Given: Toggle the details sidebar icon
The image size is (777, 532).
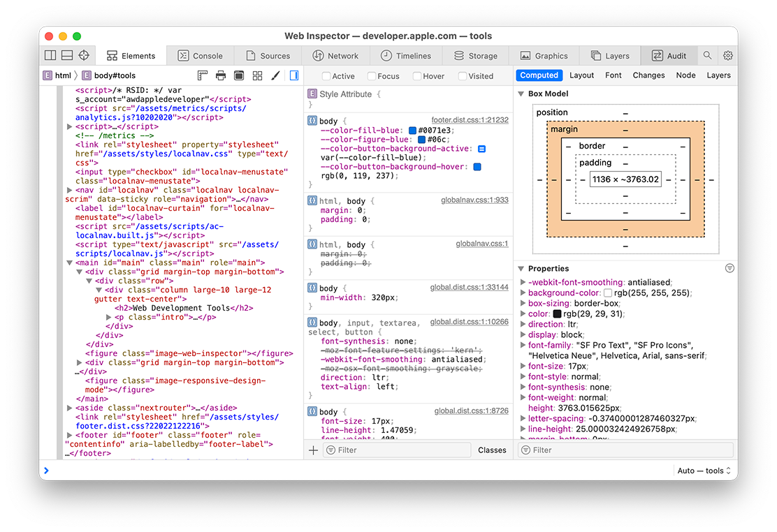Looking at the screenshot, I should pyautogui.click(x=294, y=75).
